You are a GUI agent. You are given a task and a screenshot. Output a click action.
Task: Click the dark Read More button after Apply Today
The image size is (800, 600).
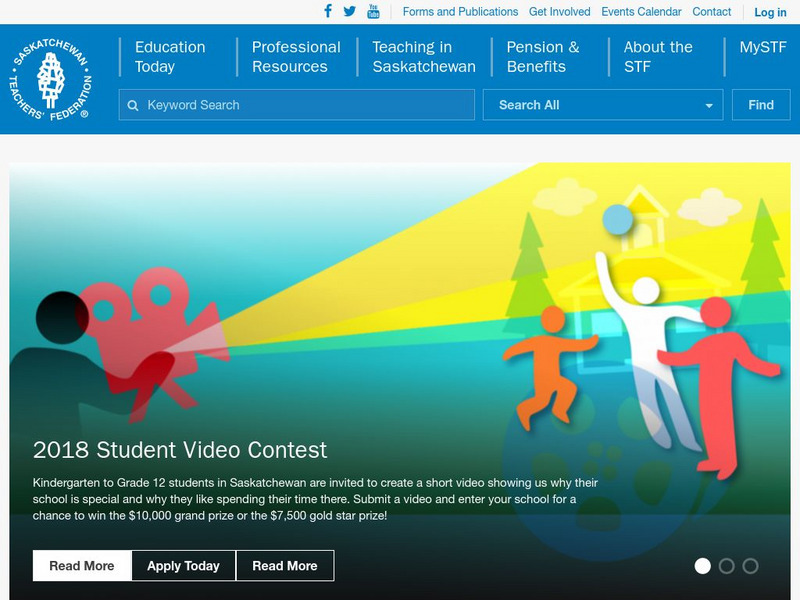pos(285,566)
